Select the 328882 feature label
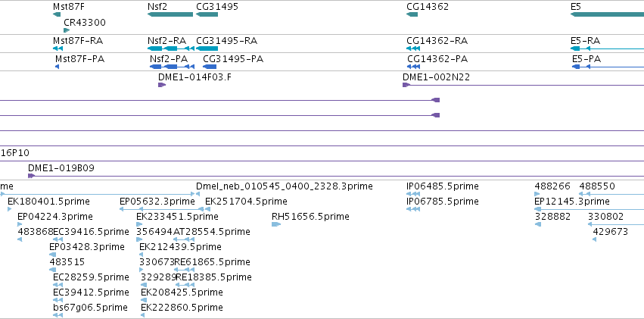The image size is (644, 319). (x=553, y=216)
